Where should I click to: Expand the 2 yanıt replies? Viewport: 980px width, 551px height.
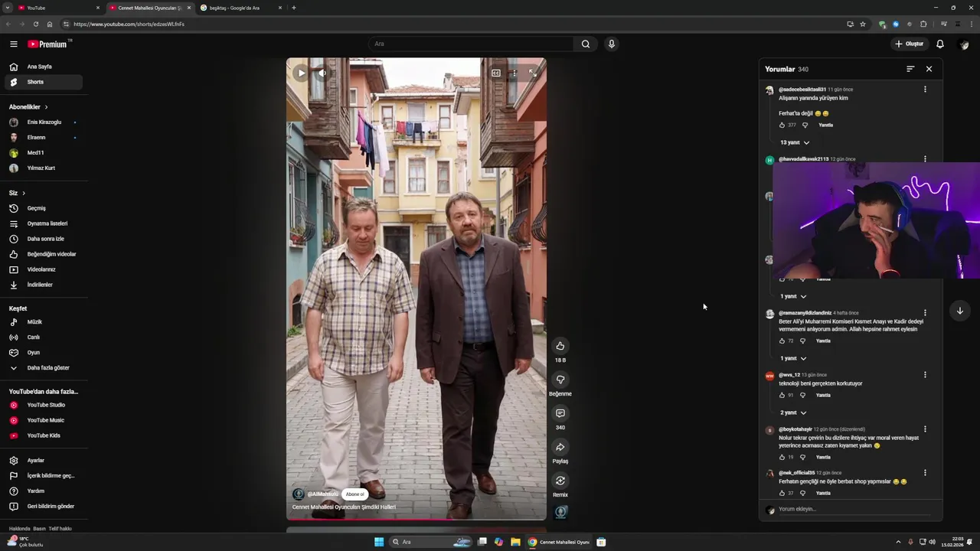(x=793, y=412)
